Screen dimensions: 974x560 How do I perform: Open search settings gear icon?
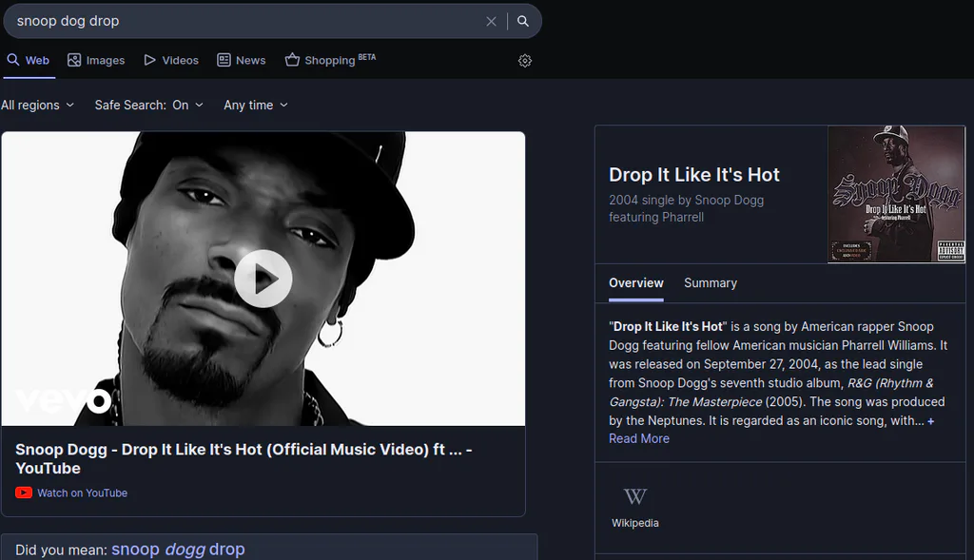(x=525, y=61)
